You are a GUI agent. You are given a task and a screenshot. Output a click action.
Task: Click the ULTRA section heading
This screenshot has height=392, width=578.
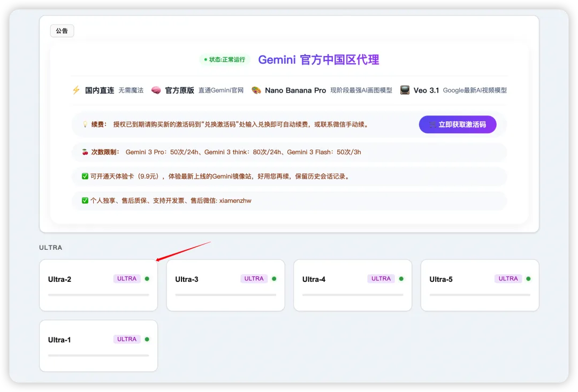(x=50, y=248)
